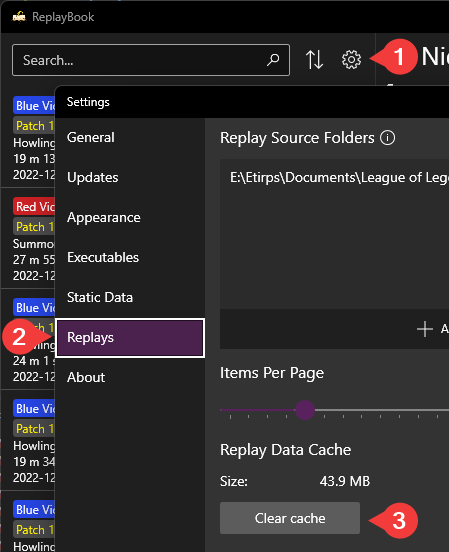The width and height of the screenshot is (449, 552).
Task: Open the General settings section
Action: (x=130, y=137)
